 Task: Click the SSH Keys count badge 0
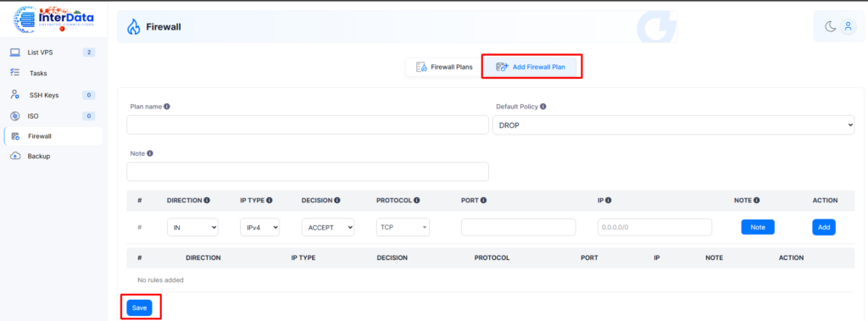(x=88, y=95)
